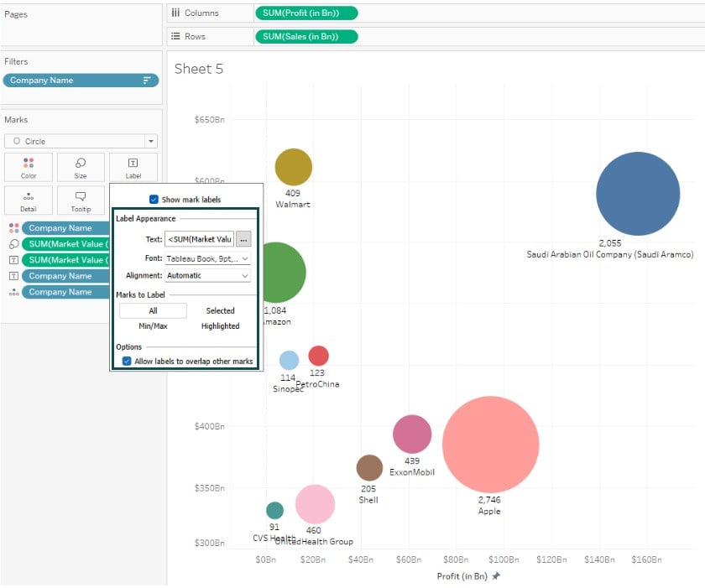Click the ellipsis button next to label Text field
Screen dimensions: 705x588
[x=243, y=239]
